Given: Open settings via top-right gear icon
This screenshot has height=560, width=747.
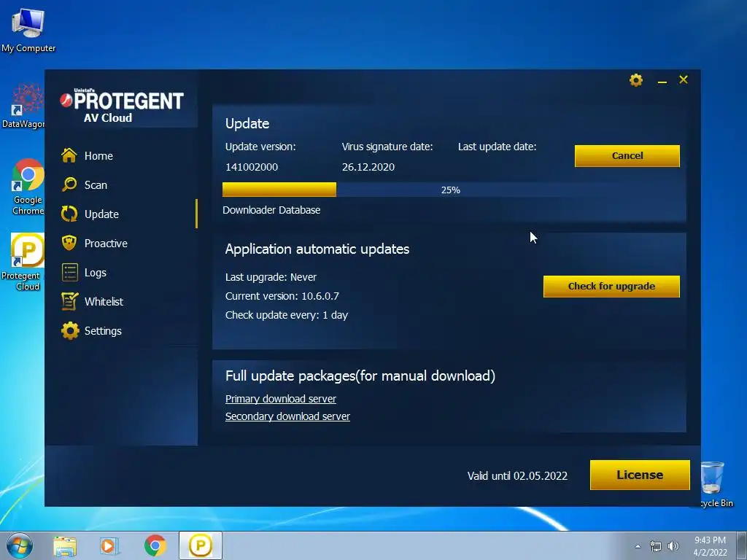Looking at the screenshot, I should pos(636,80).
